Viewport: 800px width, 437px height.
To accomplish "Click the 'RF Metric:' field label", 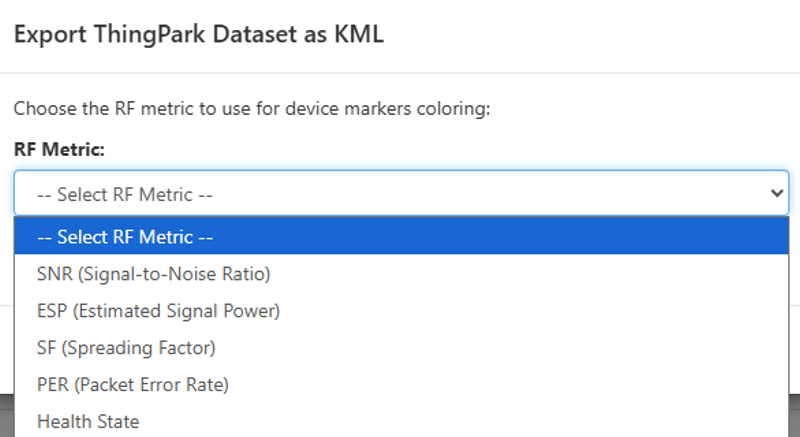I will click(x=59, y=149).
